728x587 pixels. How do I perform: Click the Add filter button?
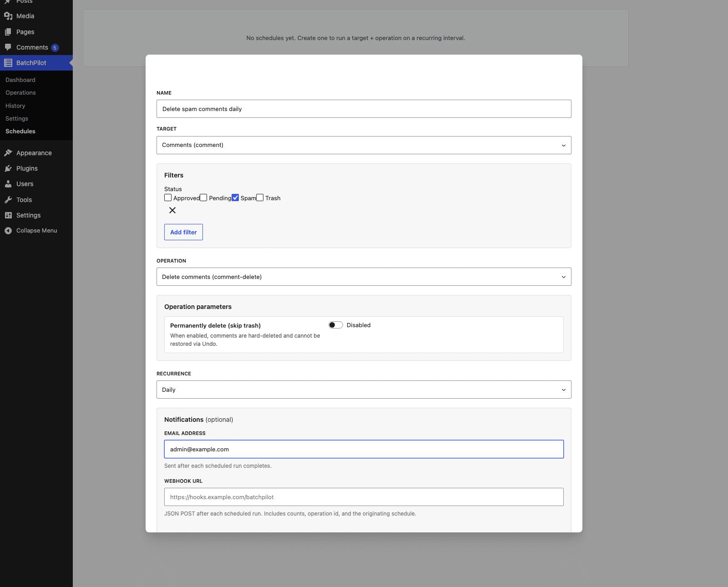pos(183,232)
